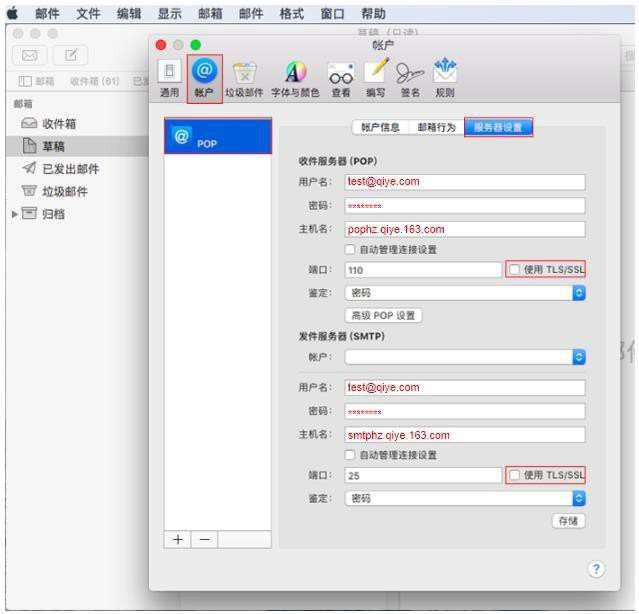Image resolution: width=639 pixels, height=614 pixels.
Task: Select the Archive (归档) mailbox
Action: (77, 213)
